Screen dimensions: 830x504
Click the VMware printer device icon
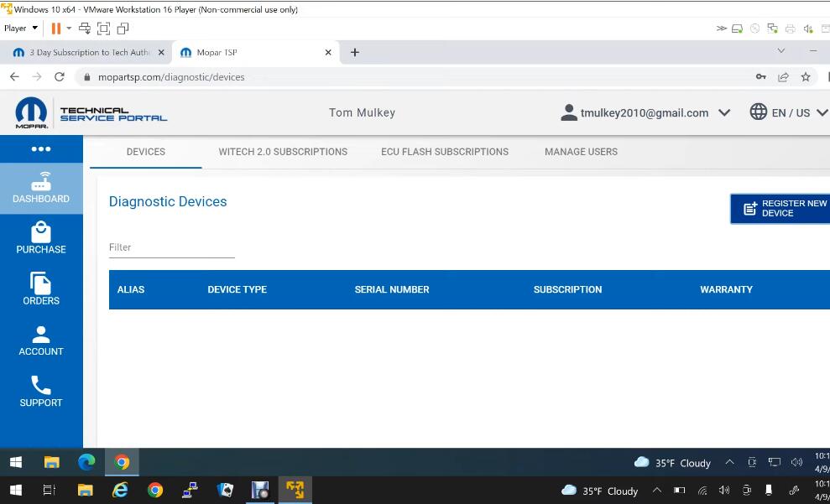pos(791,29)
